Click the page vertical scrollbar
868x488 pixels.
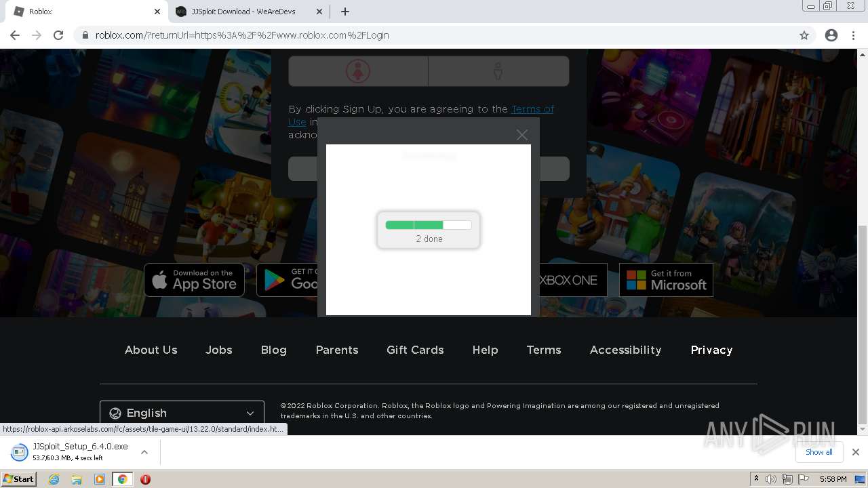[x=863, y=325]
